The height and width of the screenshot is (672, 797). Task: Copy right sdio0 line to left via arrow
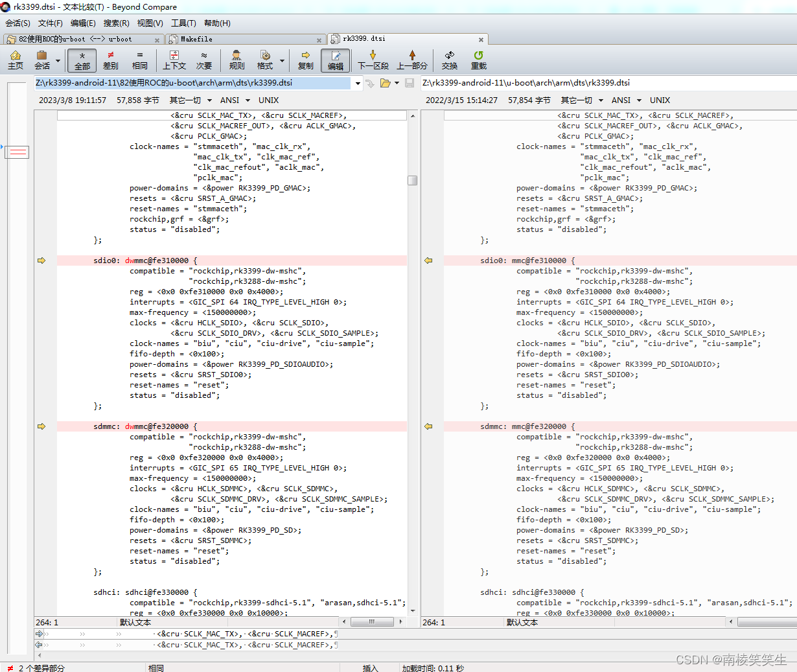(428, 261)
